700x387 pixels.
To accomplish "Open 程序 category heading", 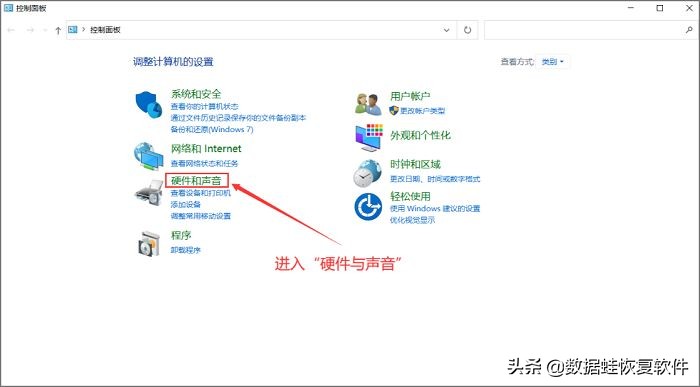I will click(181, 235).
